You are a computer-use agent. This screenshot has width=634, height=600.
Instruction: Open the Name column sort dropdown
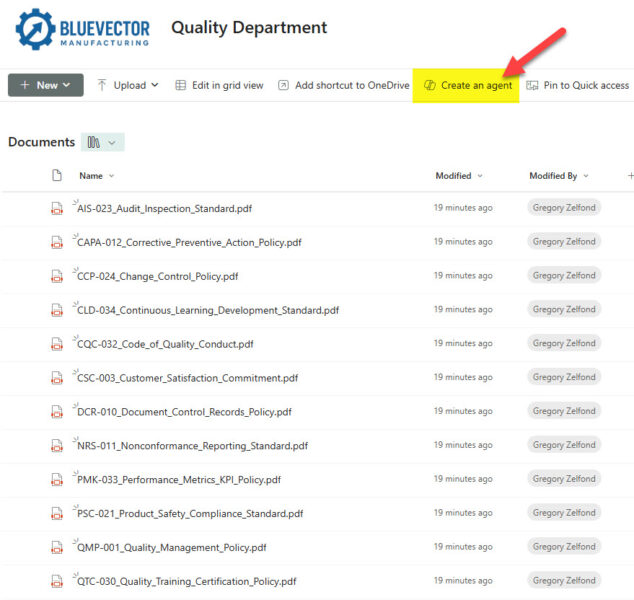(x=112, y=176)
